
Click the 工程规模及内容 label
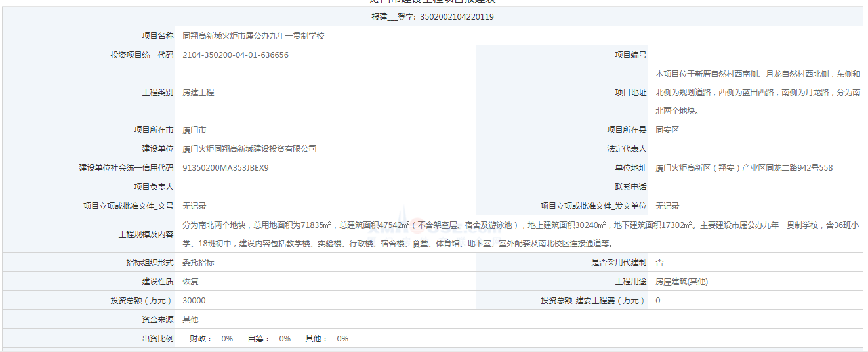pos(146,234)
